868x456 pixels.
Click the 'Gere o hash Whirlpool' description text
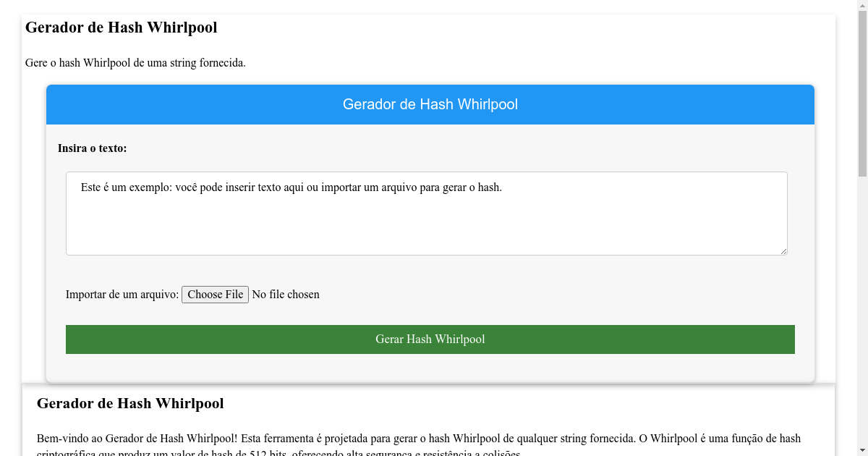(135, 63)
